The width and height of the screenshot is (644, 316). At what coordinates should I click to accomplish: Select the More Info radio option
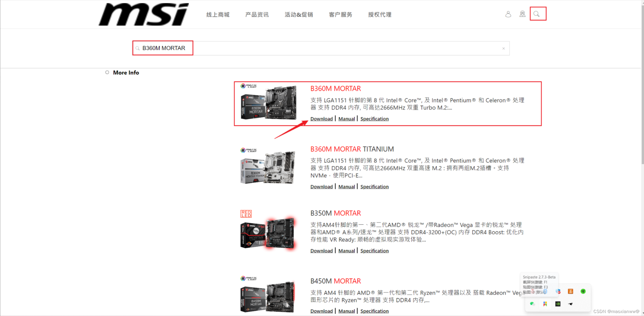(x=107, y=72)
